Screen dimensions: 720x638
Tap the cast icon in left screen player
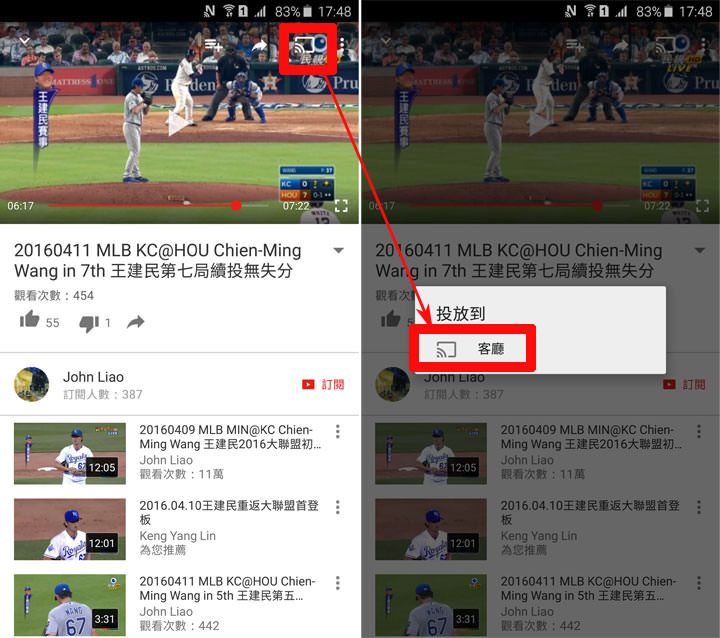[x=304, y=45]
